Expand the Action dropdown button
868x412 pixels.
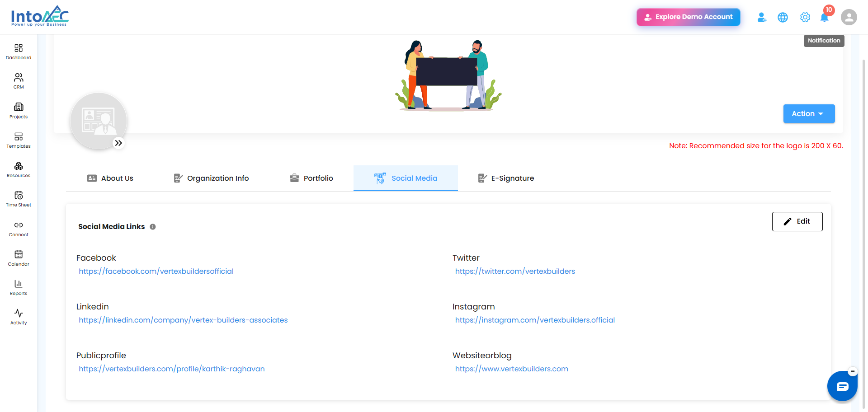[x=809, y=114]
